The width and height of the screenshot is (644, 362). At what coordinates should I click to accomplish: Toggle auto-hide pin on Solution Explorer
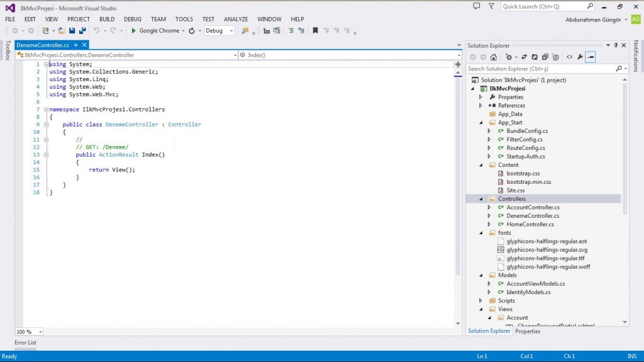pyautogui.click(x=616, y=45)
